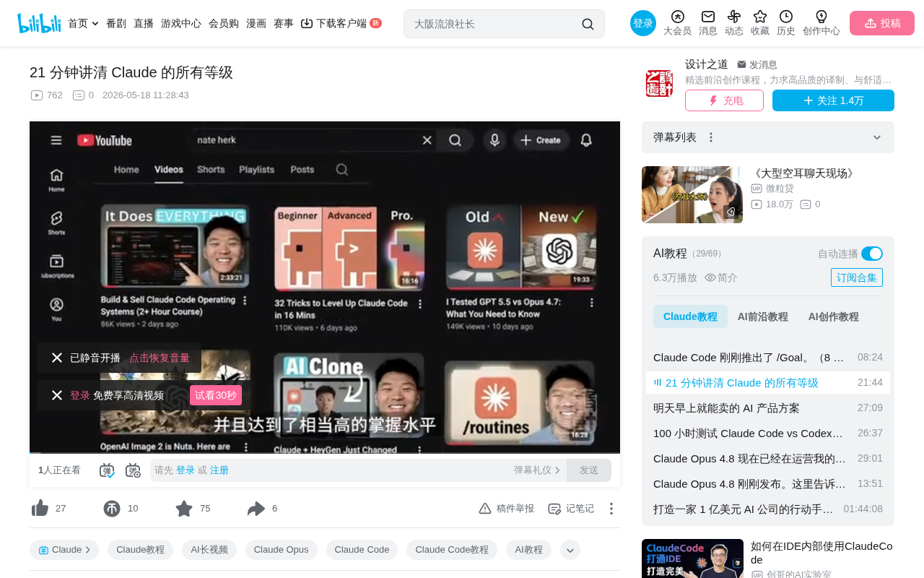Switch to AI创作教程 tab
The width and height of the screenshot is (924, 578).
click(x=834, y=316)
